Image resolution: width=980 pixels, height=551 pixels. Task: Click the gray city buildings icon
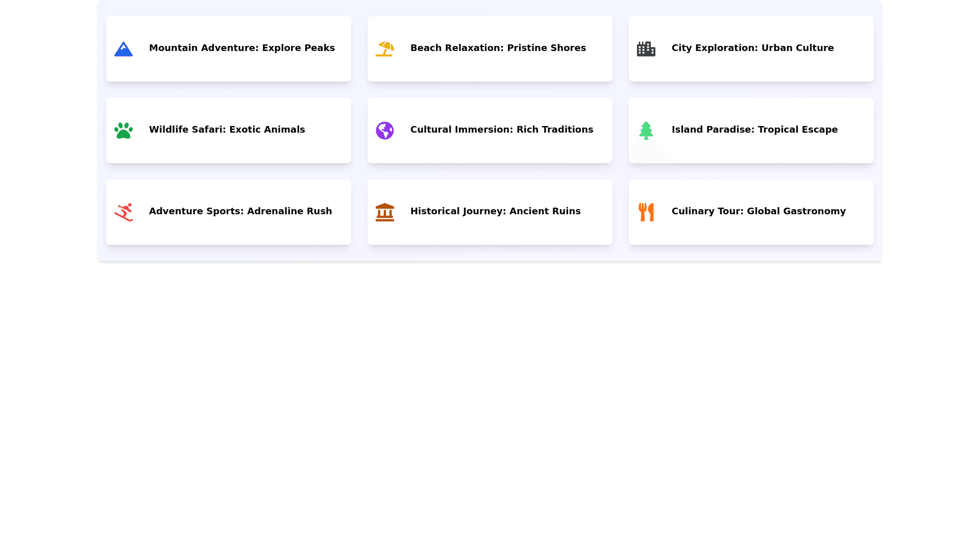(x=646, y=49)
